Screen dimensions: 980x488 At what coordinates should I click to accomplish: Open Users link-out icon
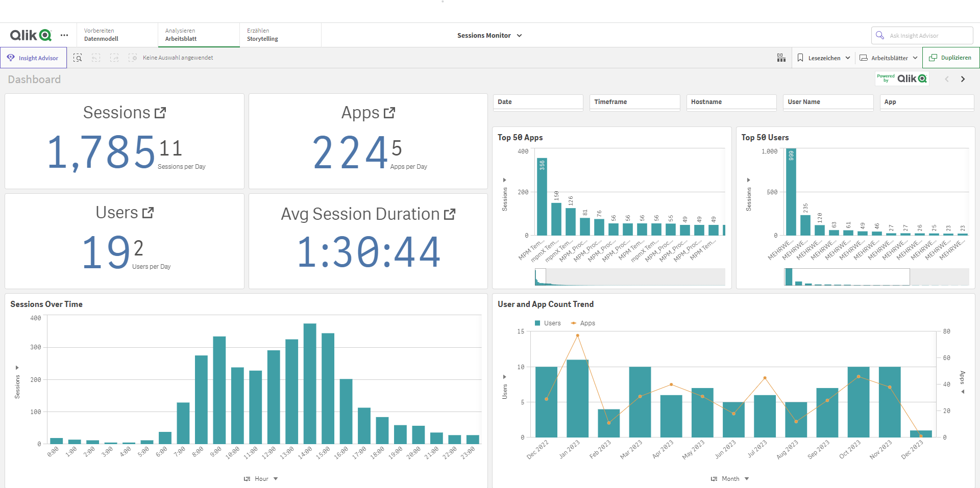click(148, 213)
